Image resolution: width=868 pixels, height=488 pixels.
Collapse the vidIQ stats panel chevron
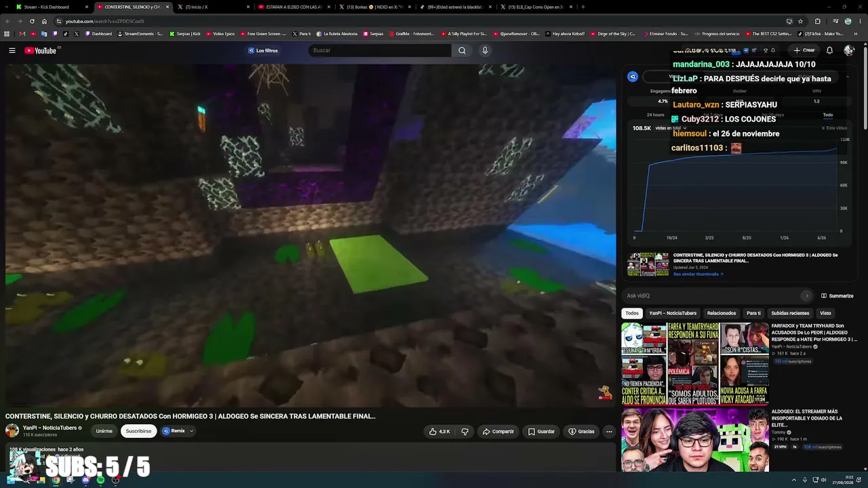(x=847, y=77)
